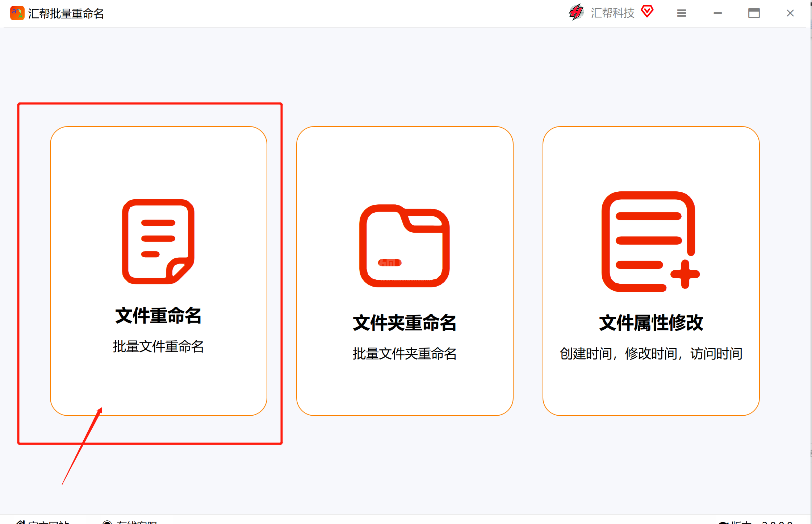Open the hamburger main menu

click(682, 13)
